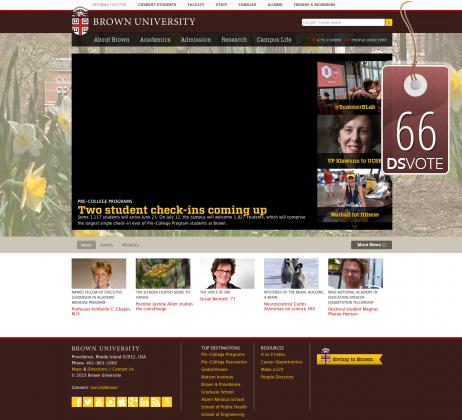Open Pre-College Programs footer link

pos(223,355)
